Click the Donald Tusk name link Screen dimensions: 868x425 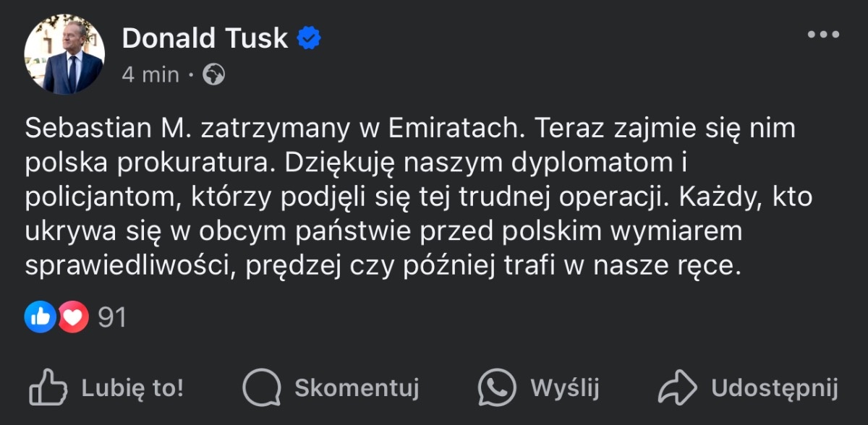205,38
